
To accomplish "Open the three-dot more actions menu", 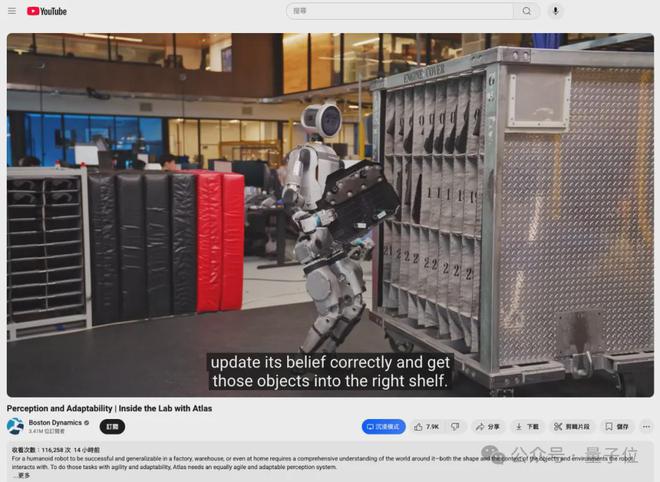I will pos(647,426).
